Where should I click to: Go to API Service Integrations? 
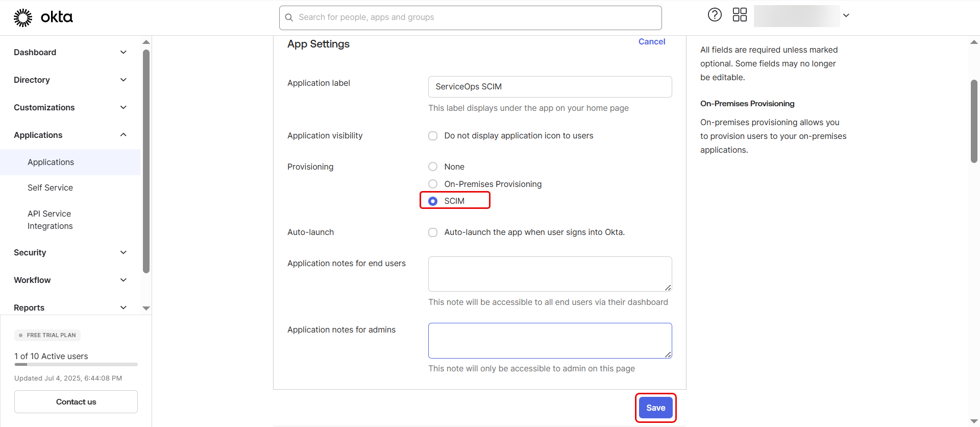pyautogui.click(x=50, y=220)
